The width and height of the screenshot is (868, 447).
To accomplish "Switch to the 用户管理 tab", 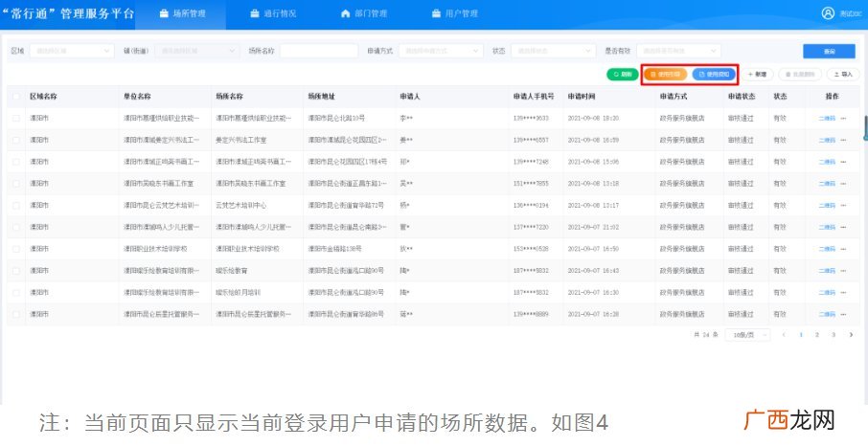I will pyautogui.click(x=455, y=13).
